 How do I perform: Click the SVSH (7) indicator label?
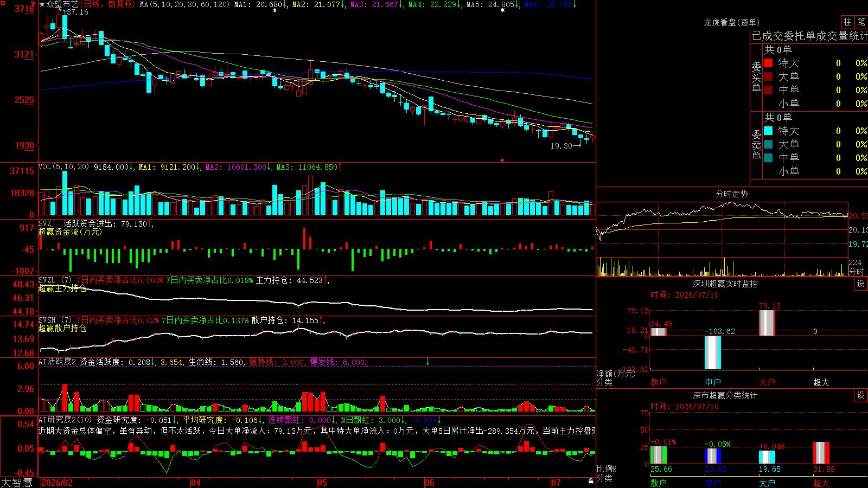[55, 320]
